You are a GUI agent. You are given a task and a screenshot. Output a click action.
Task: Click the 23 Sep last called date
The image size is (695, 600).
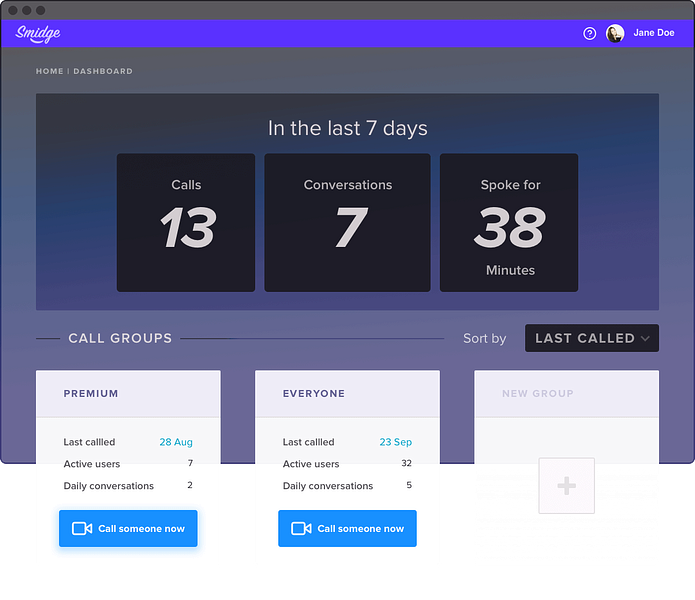click(395, 442)
